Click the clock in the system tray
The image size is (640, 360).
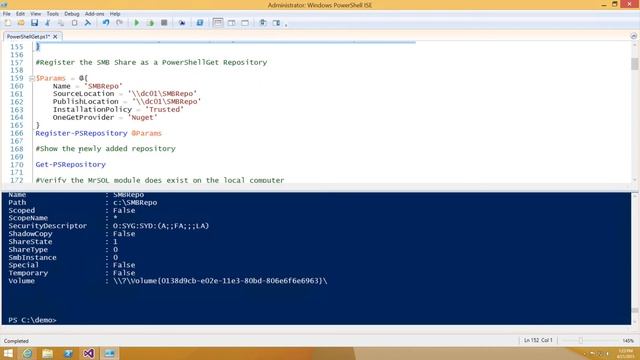point(625,353)
